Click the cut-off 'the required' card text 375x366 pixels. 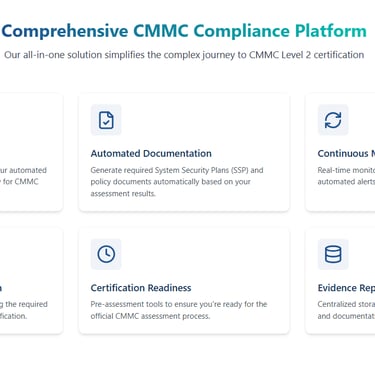point(24,304)
